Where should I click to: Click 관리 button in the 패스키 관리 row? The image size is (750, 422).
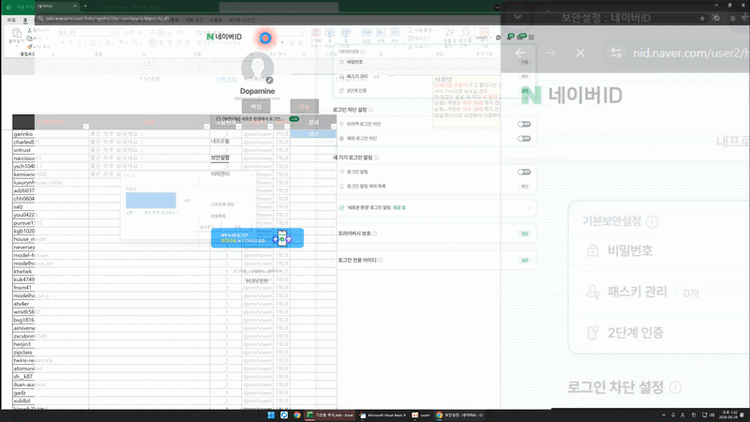[525, 77]
